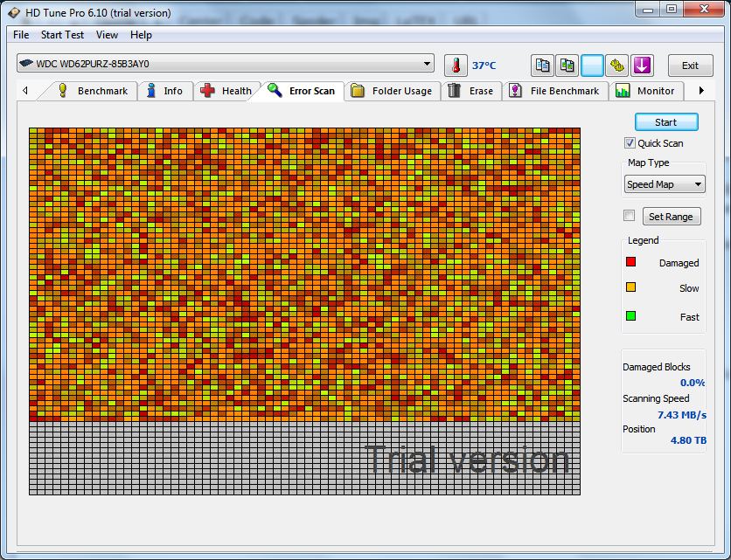The width and height of the screenshot is (731, 560).
Task: Click the 7.43 MB/s scanning speed value
Action: pos(681,415)
